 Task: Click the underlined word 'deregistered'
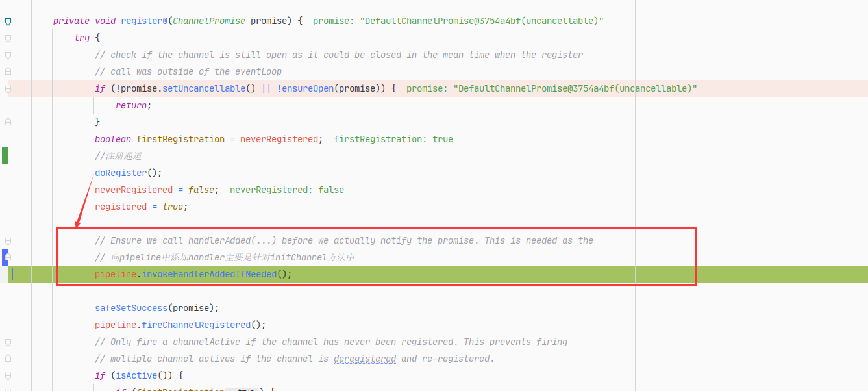365,359
